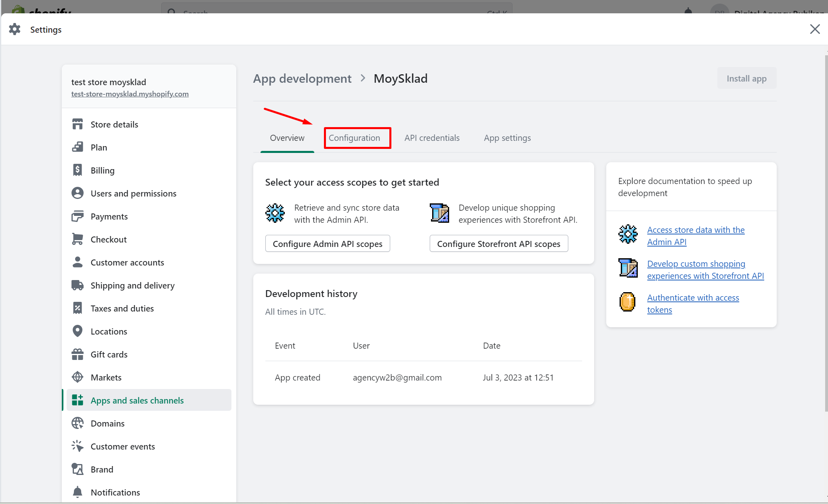Click the Storefront API pixel icon in access scopes card
The width and height of the screenshot is (828, 504).
(x=439, y=213)
